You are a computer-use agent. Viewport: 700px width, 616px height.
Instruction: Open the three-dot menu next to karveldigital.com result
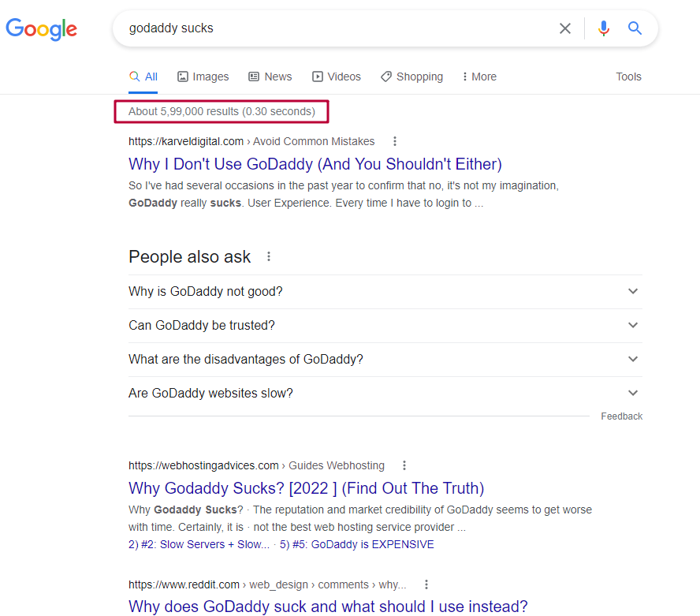(394, 141)
